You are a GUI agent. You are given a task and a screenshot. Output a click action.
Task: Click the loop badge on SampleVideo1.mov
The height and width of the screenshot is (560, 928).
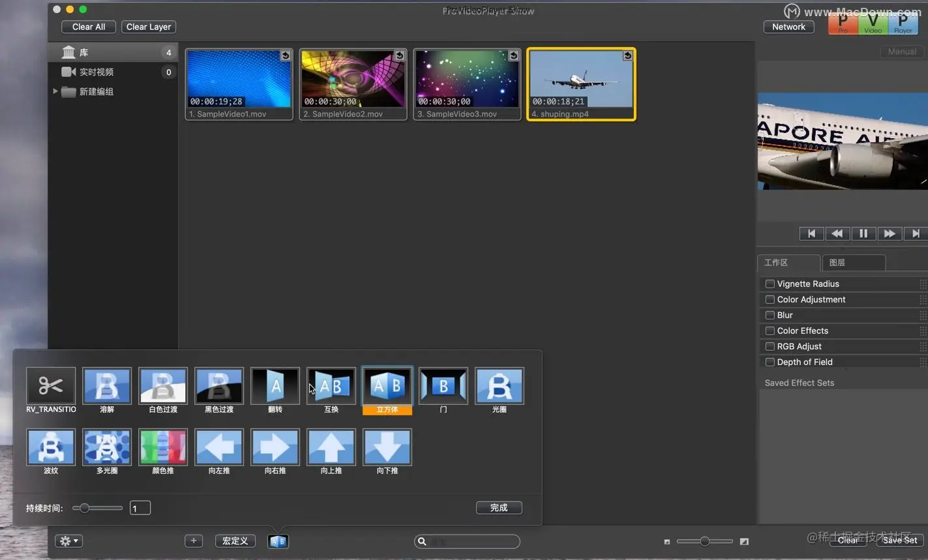coord(286,55)
